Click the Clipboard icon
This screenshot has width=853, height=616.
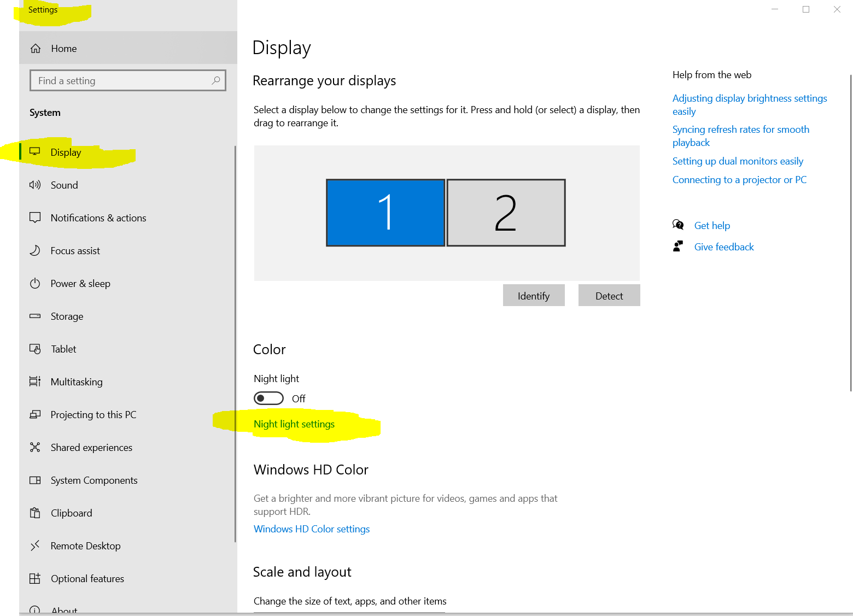[35, 513]
